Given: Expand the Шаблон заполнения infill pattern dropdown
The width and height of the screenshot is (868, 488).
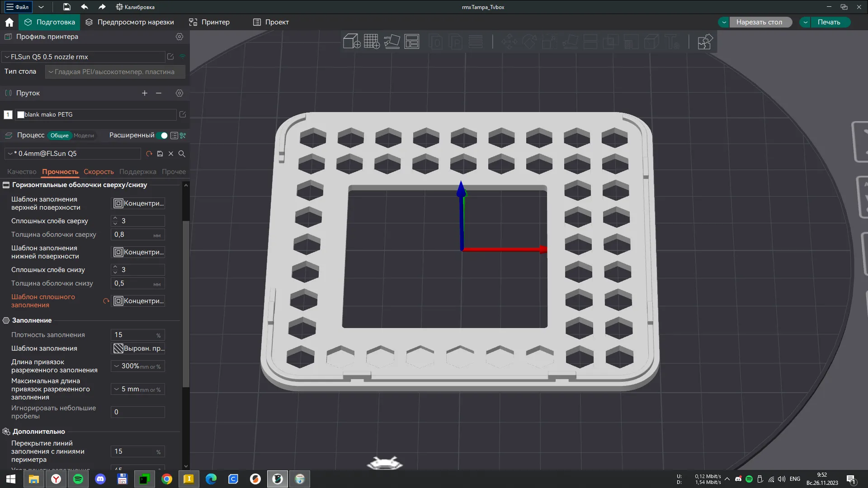Looking at the screenshot, I should coord(138,348).
